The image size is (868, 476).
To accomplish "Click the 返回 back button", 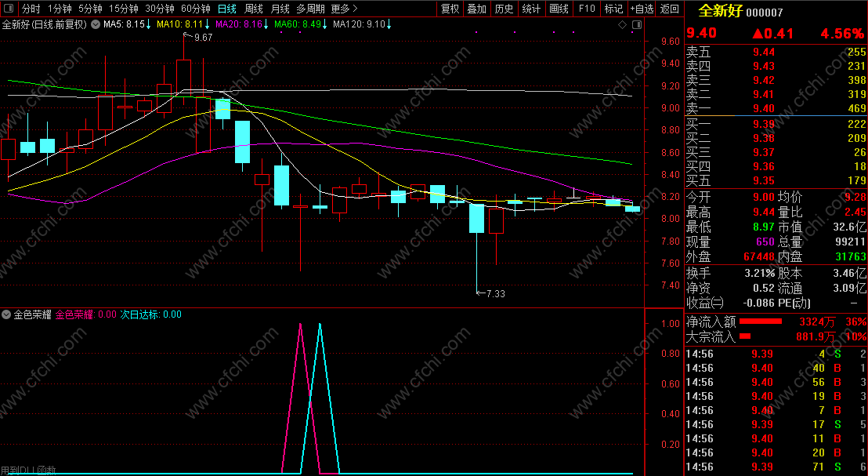I will coord(669,9).
